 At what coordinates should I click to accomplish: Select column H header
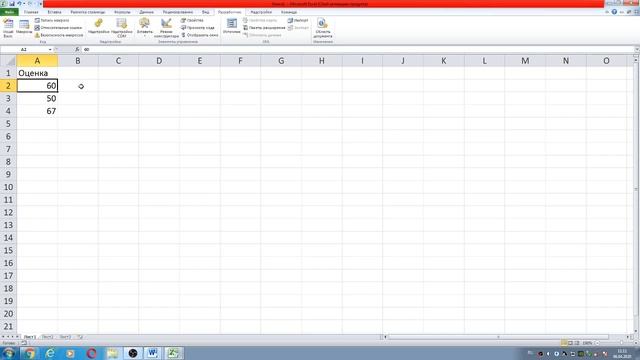322,61
